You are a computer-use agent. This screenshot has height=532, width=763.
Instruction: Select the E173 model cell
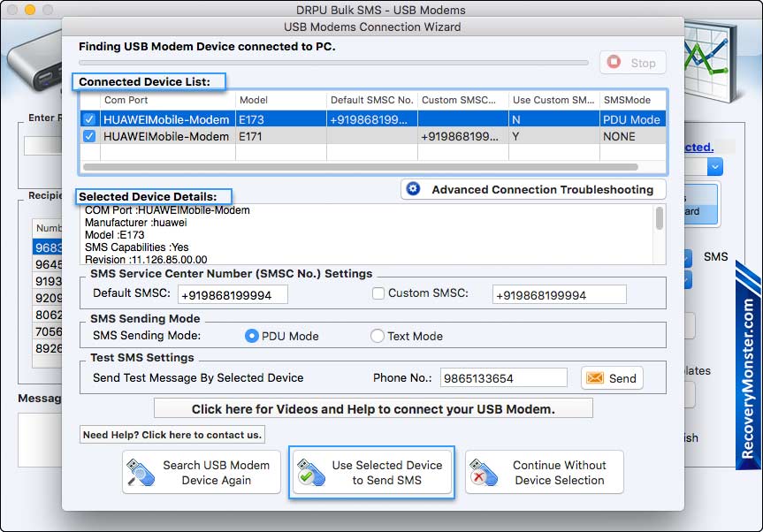tap(281, 119)
